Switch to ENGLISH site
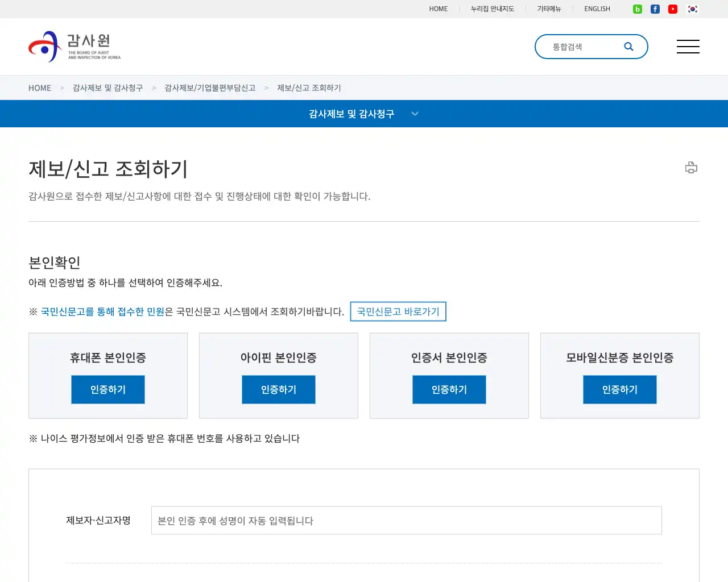Image resolution: width=728 pixels, height=582 pixels. click(x=597, y=9)
